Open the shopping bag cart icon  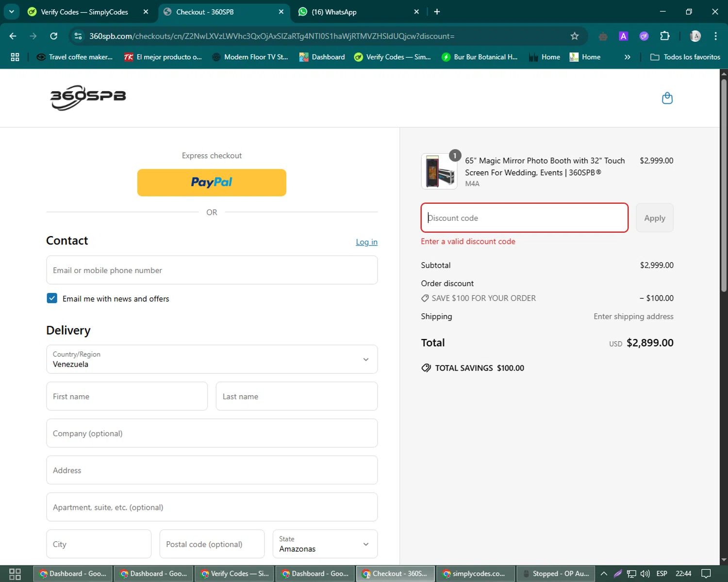point(667,98)
